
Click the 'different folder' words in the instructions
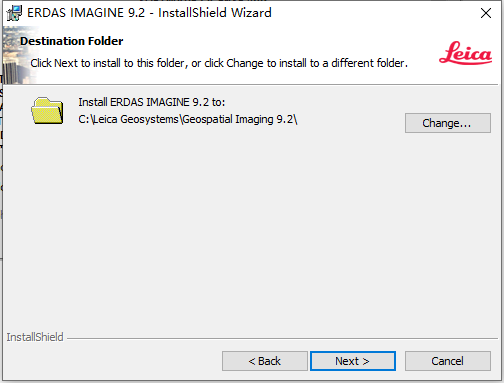click(369, 63)
